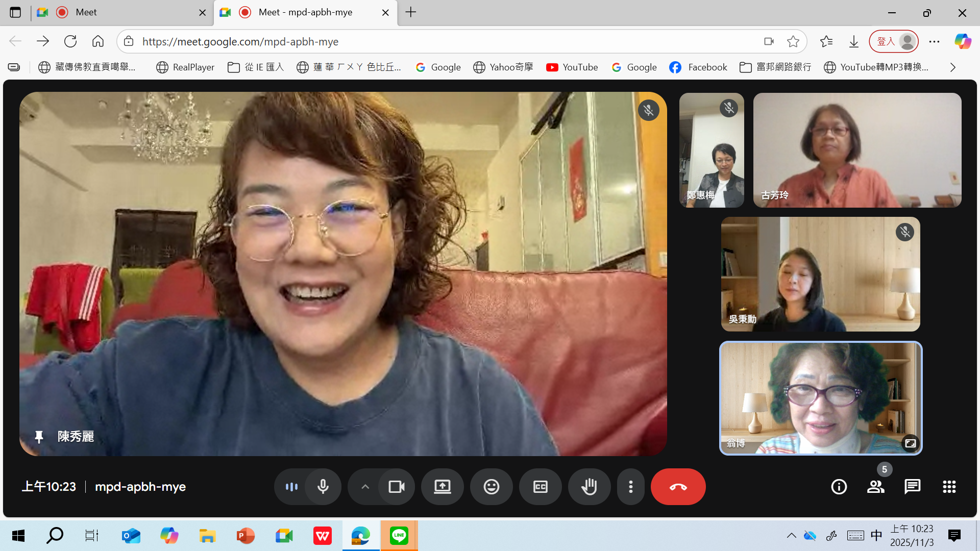Hang up with the red leave-call button
Screen dimensions: 980x551
click(678, 487)
